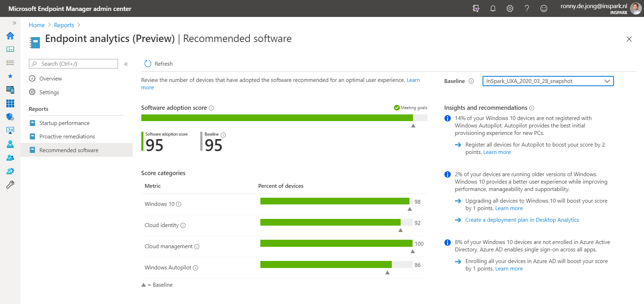Image resolution: width=644 pixels, height=304 pixels.
Task: Click the info icon next to Cloud identity
Action: tap(183, 225)
